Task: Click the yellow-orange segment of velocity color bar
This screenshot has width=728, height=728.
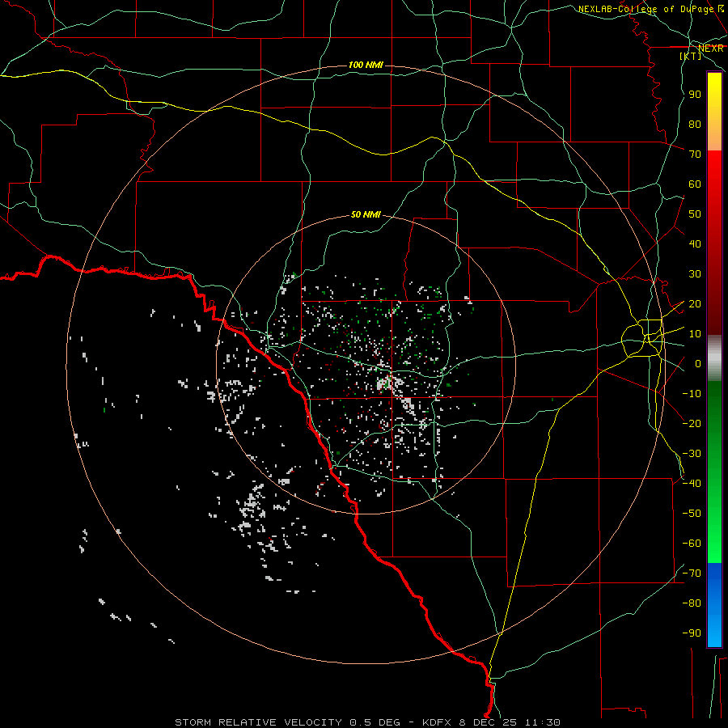Action: tap(714, 112)
